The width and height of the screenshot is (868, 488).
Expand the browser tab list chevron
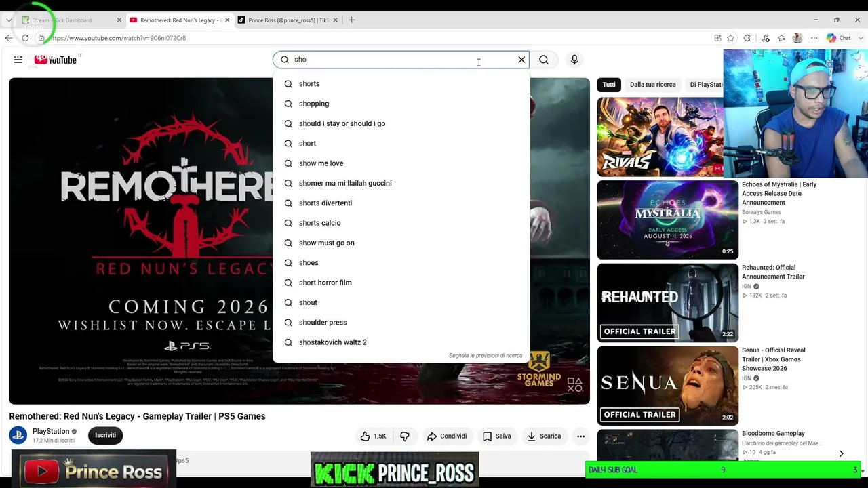[x=8, y=20]
